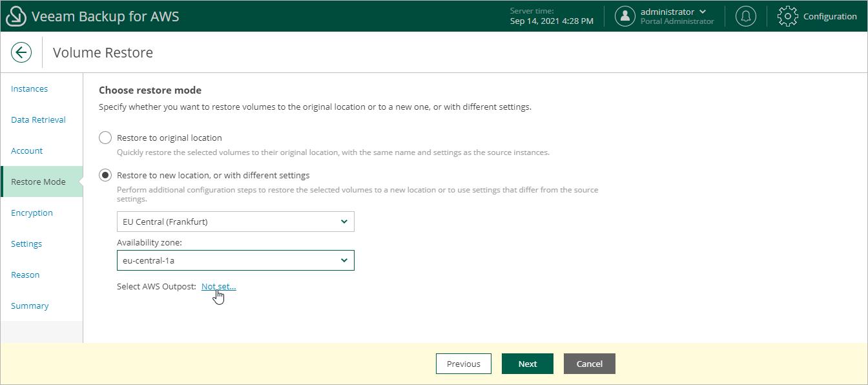The image size is (868, 385).
Task: Cancel the volume restore wizard
Action: click(589, 364)
